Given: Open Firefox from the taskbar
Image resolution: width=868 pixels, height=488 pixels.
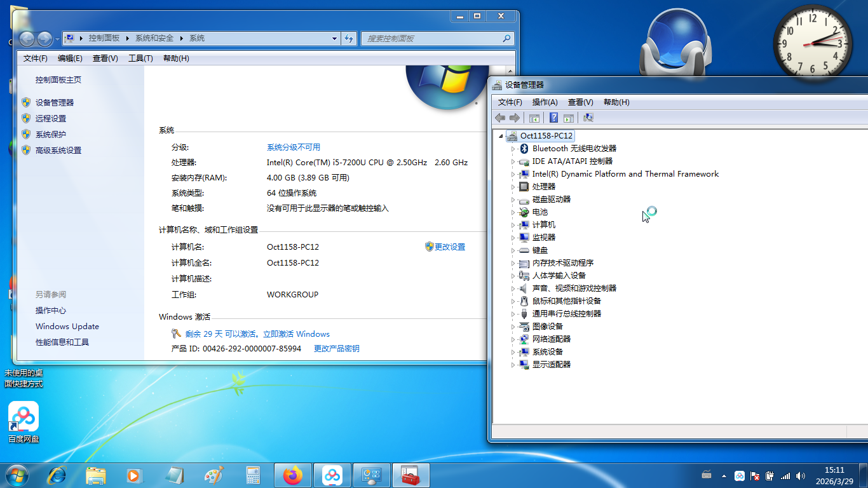Looking at the screenshot, I should click(x=293, y=475).
